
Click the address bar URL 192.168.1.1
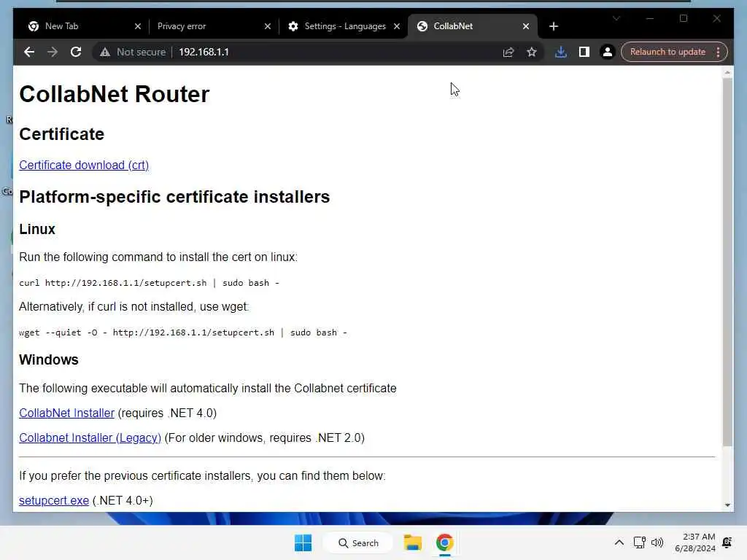(x=204, y=52)
